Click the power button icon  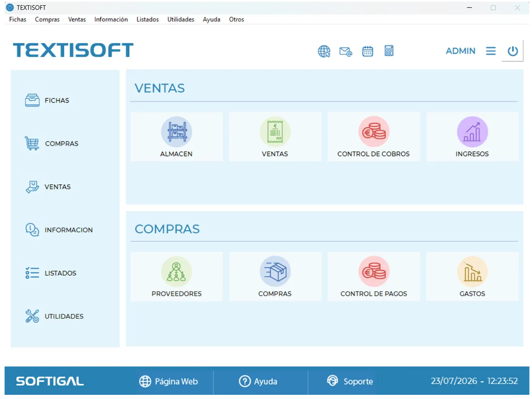pos(512,51)
